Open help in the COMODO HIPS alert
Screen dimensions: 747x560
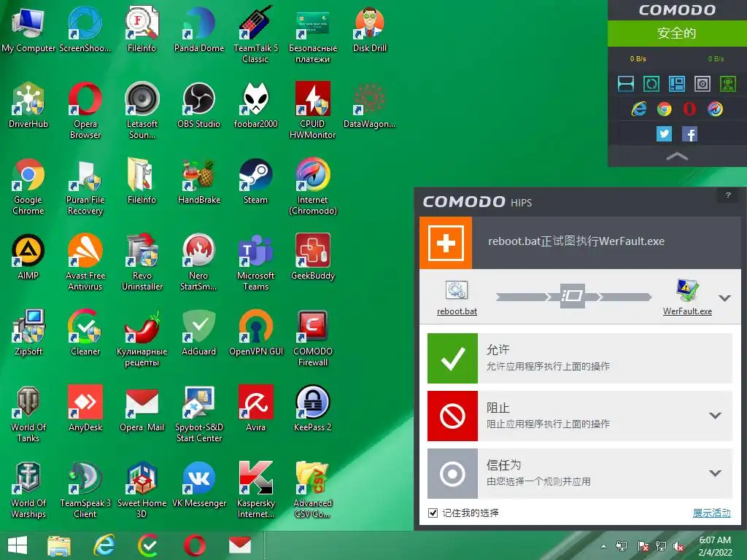pyautogui.click(x=728, y=195)
